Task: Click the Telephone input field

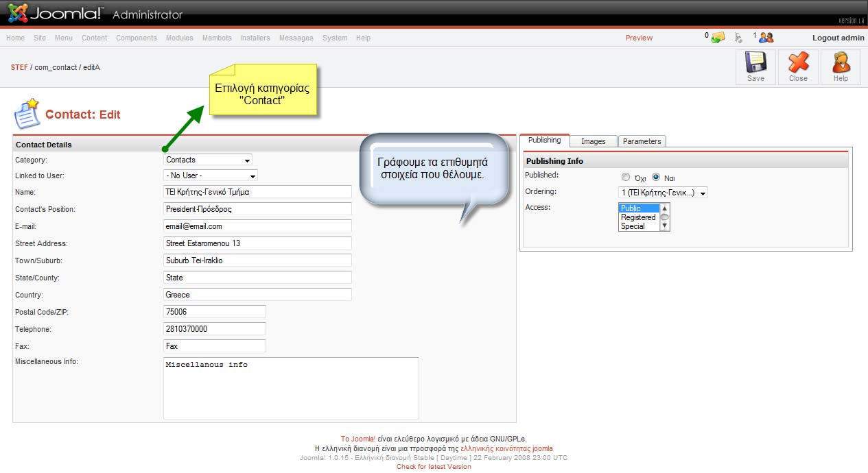Action: click(x=215, y=329)
